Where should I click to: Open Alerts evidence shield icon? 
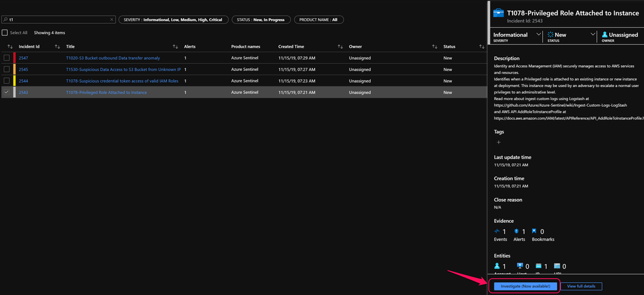pyautogui.click(x=516, y=231)
